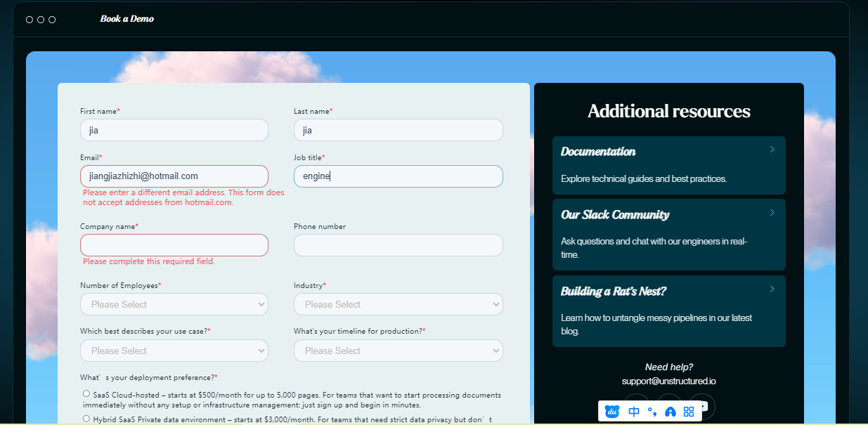Click the support@unstructured.io email link

[x=668, y=381]
